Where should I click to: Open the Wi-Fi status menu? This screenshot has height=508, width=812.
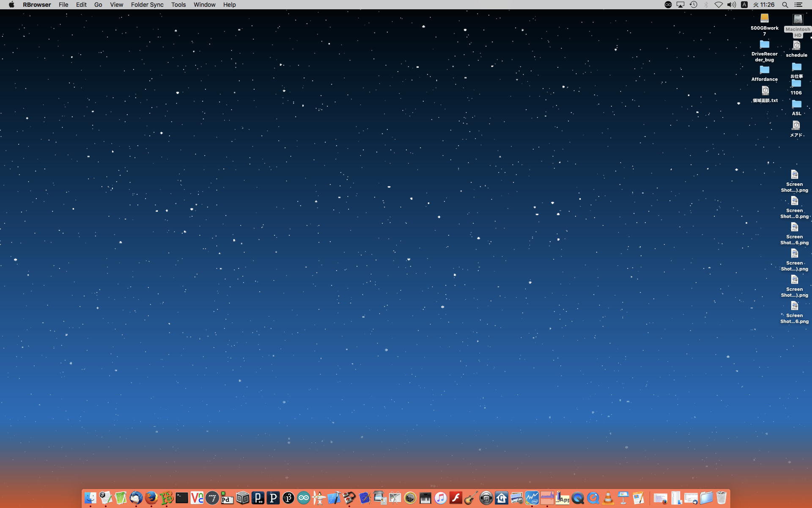tap(719, 5)
